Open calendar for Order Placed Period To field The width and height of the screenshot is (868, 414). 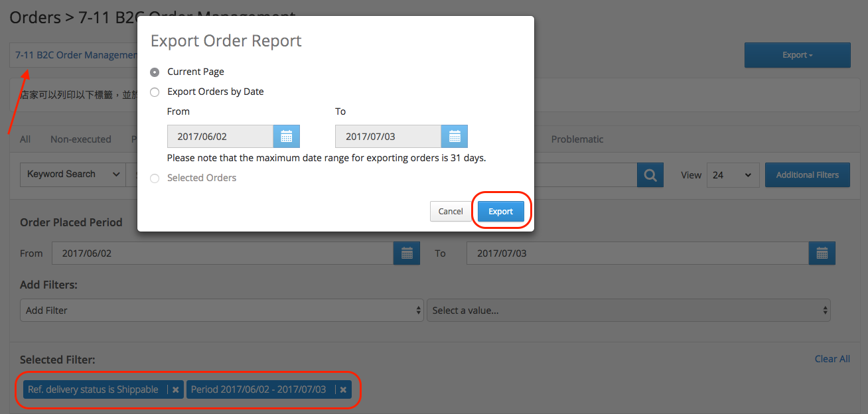click(822, 253)
